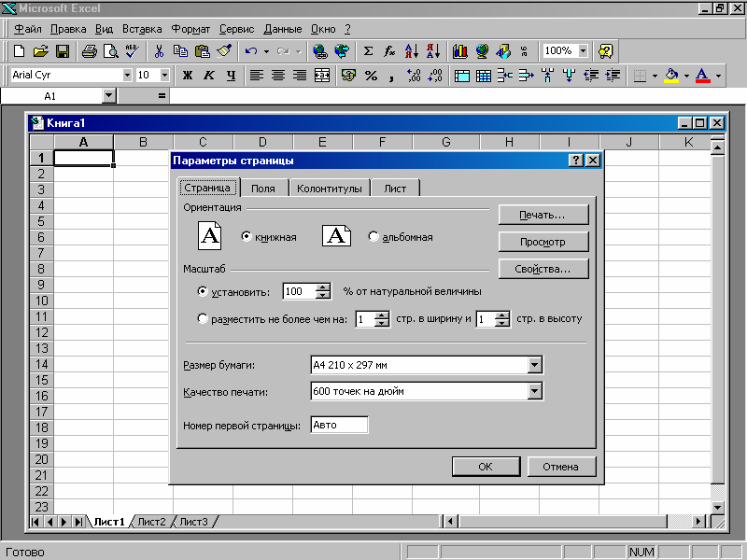Click the Просмотр button

(x=543, y=242)
